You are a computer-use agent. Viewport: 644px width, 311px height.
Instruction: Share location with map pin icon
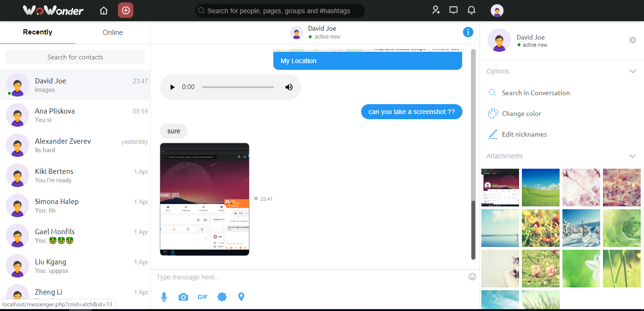[241, 297]
